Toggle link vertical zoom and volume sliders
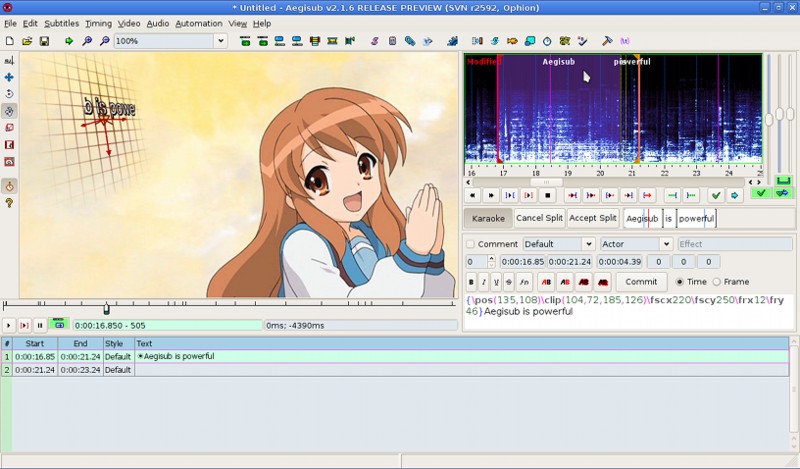Screen dimensions: 800x469 (x=783, y=180)
